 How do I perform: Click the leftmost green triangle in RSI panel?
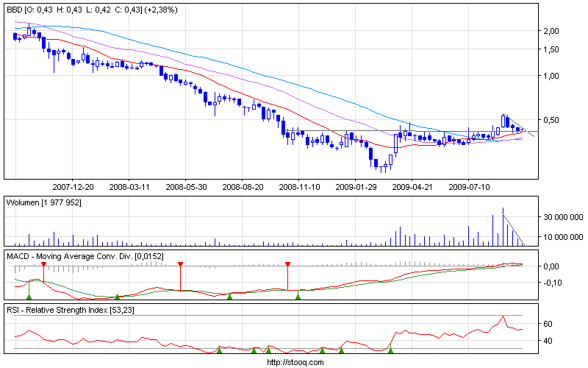219,349
